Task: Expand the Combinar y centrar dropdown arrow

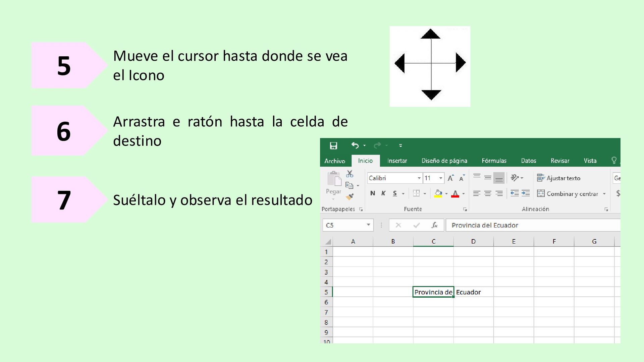Action: (x=604, y=194)
